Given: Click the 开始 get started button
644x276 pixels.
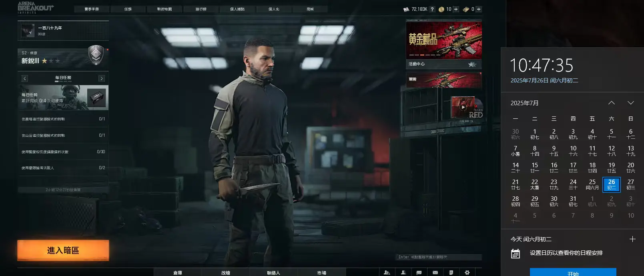Looking at the screenshot, I should [x=573, y=272].
